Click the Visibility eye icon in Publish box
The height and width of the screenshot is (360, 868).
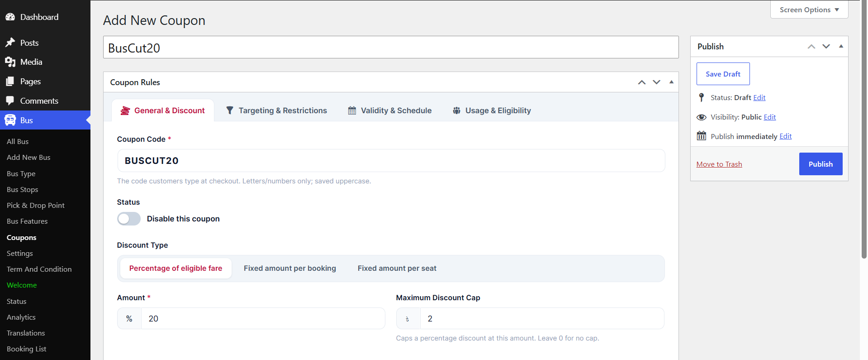click(x=702, y=117)
